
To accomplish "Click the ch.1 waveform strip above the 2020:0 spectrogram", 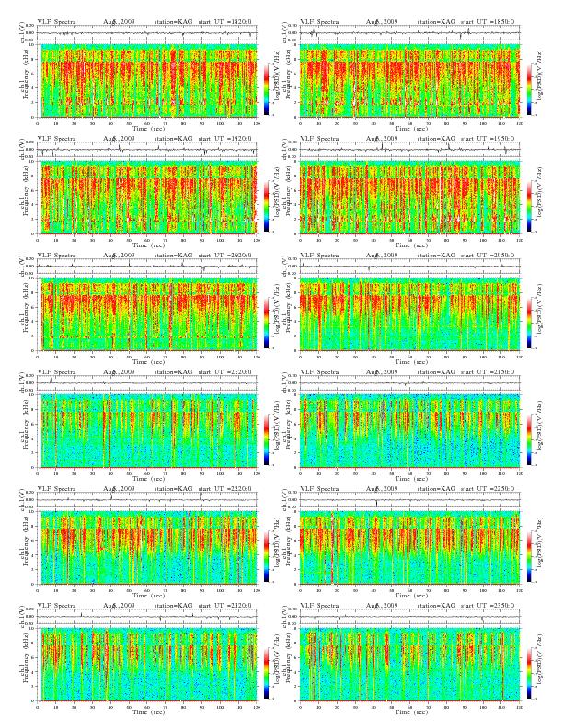I will click(147, 267).
